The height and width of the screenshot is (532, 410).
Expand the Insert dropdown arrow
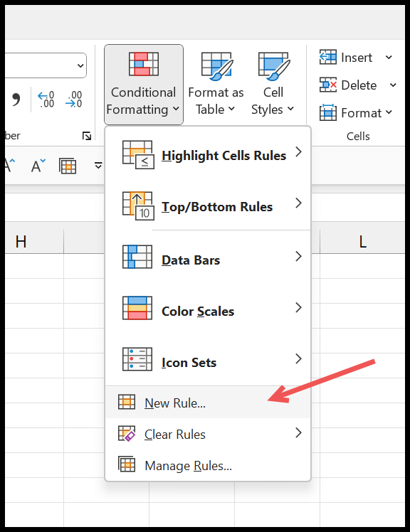tap(389, 58)
